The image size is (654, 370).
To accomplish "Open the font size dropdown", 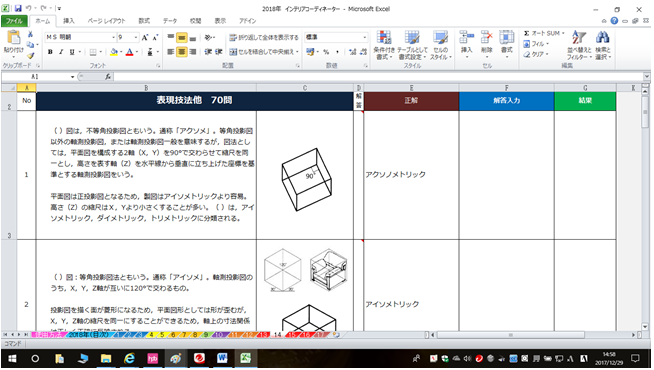I will (136, 38).
